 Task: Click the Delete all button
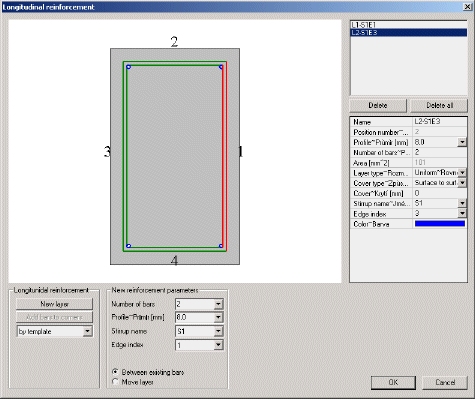tap(439, 106)
